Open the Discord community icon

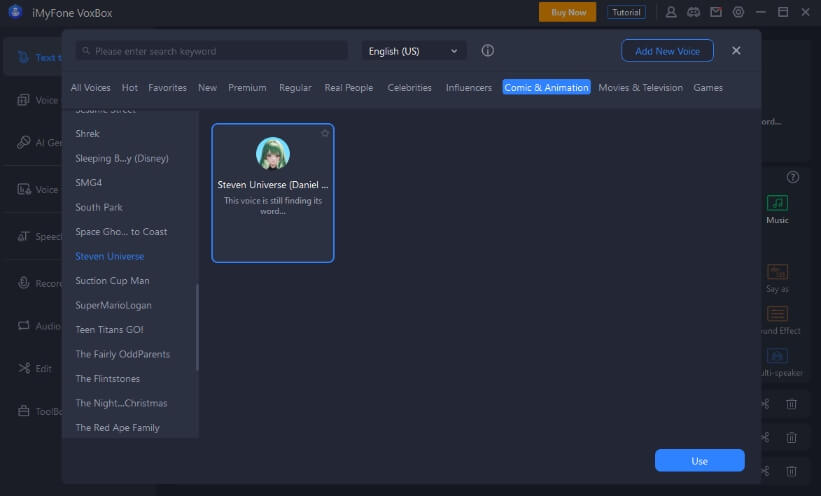click(693, 12)
